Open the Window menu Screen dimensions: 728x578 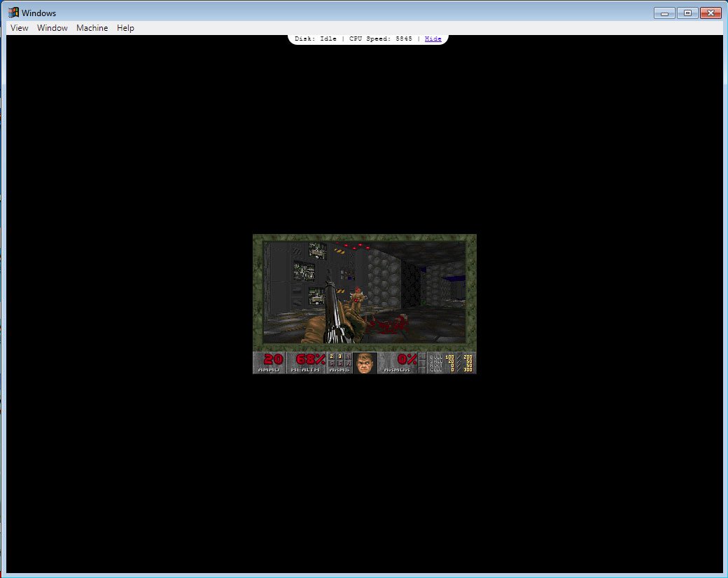52,28
